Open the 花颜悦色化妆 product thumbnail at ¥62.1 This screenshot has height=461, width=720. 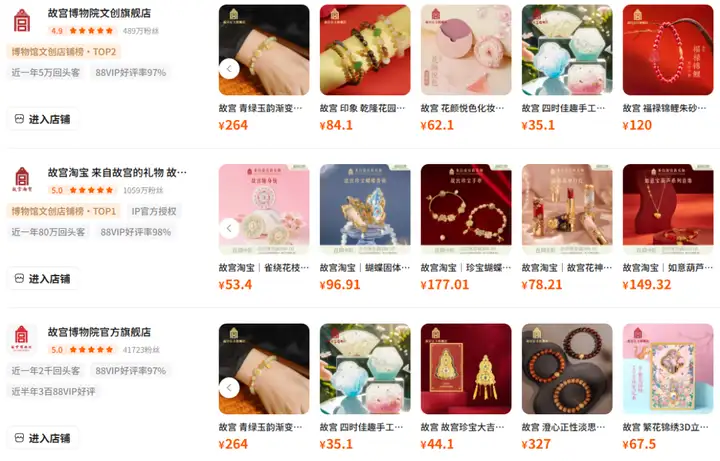click(x=466, y=50)
